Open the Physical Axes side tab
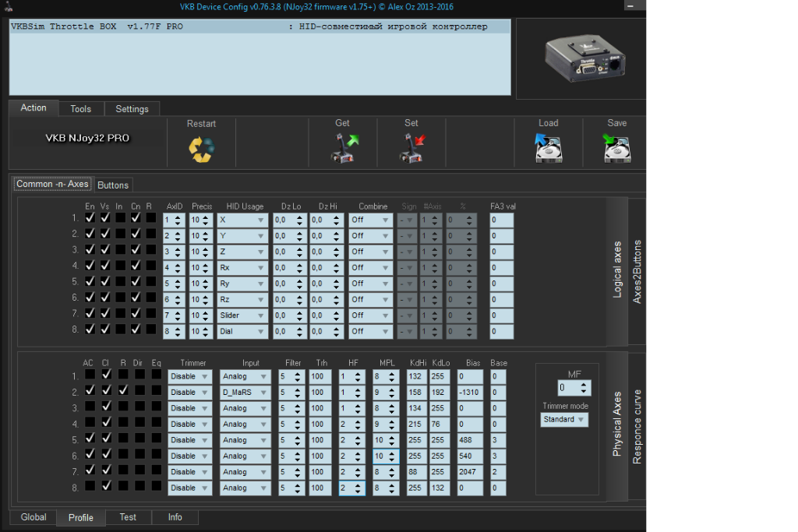The image size is (798, 532). pyautogui.click(x=617, y=424)
